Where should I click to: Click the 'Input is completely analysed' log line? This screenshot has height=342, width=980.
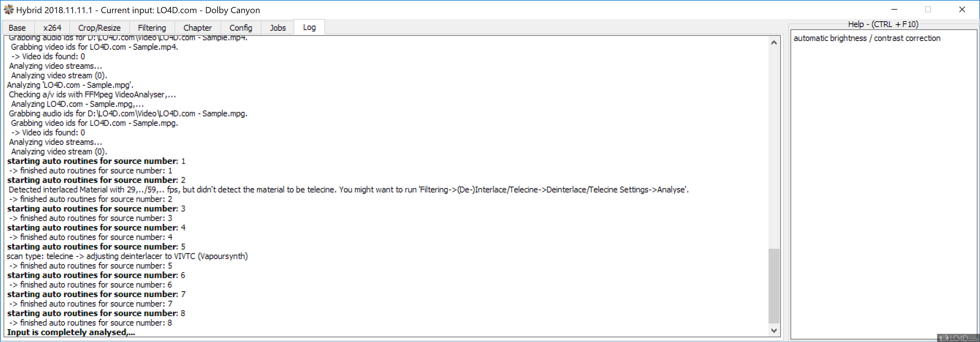pos(71,332)
